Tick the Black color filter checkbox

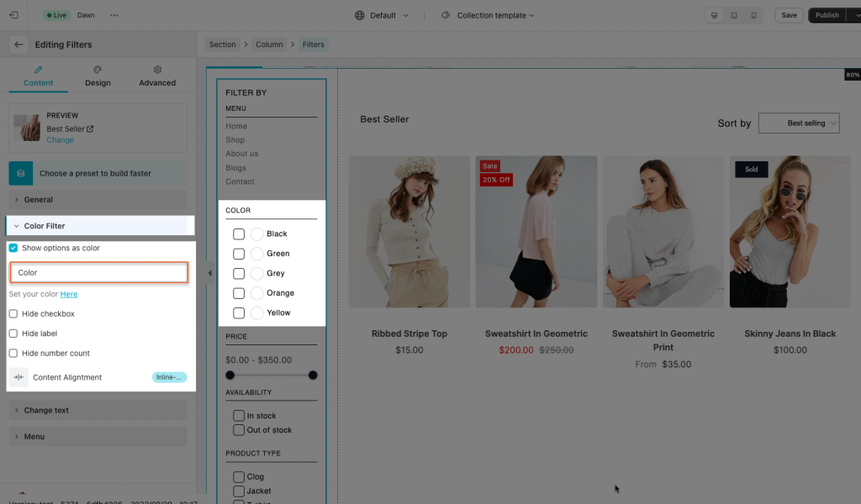coord(239,234)
